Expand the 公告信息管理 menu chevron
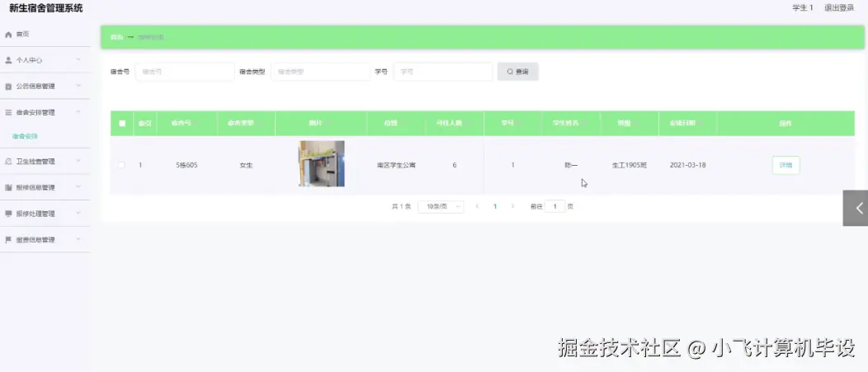The height and width of the screenshot is (372, 868). [78, 86]
